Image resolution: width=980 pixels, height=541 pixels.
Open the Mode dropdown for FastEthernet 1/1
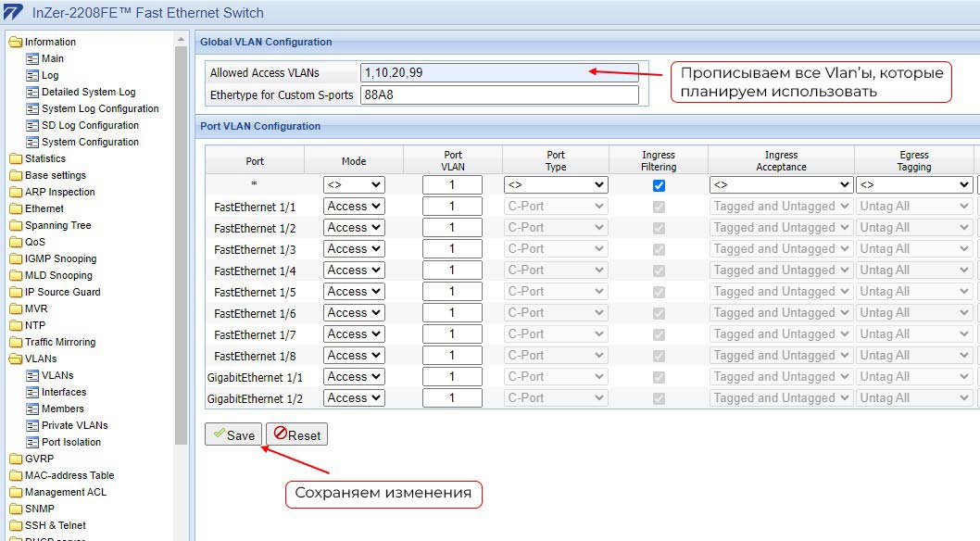[353, 206]
